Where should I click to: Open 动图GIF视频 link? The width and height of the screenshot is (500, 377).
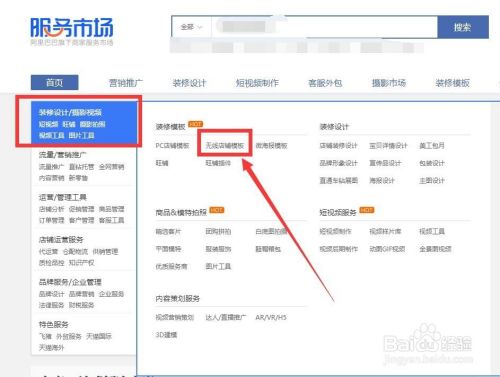[x=387, y=249]
